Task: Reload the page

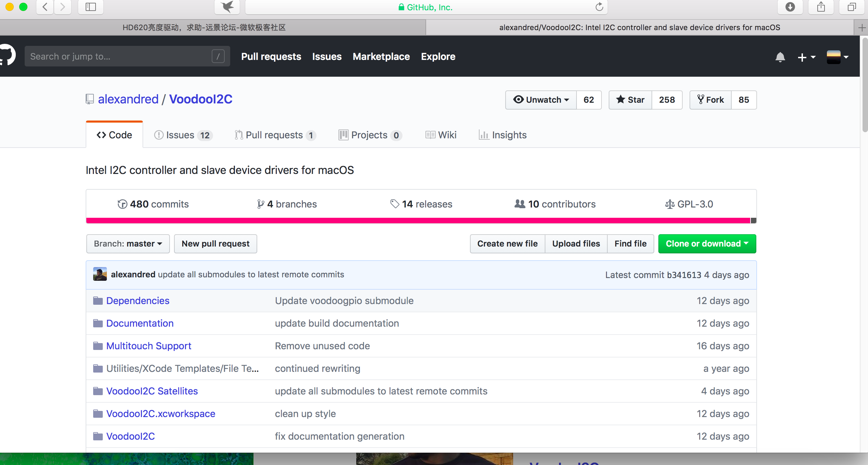Action: pyautogui.click(x=599, y=7)
